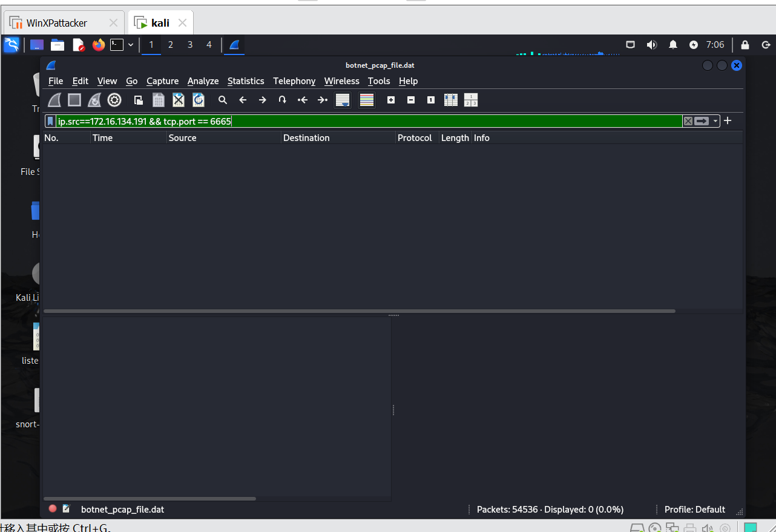This screenshot has height=532, width=776.
Task: Stop the running packet capture
Action: tap(74, 100)
